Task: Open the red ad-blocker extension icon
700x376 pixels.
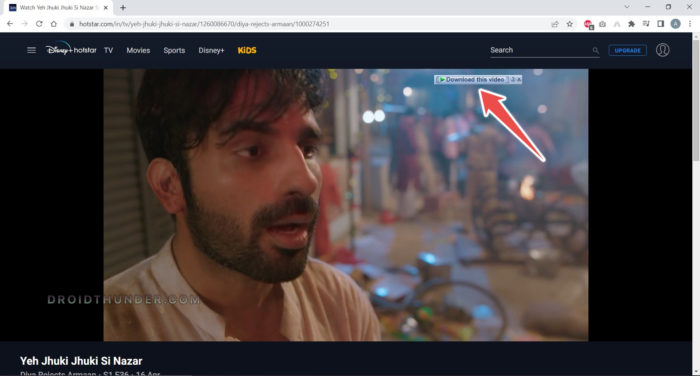Action: click(x=588, y=24)
